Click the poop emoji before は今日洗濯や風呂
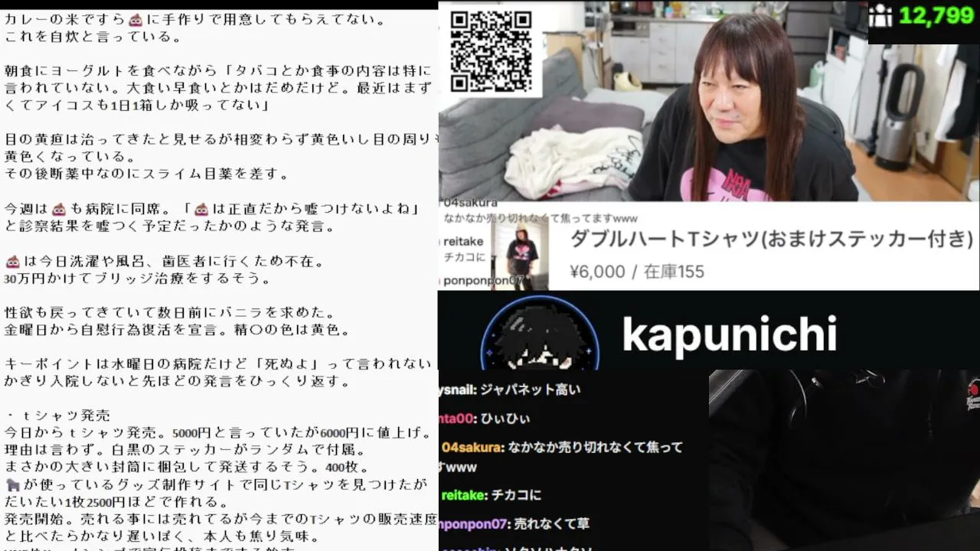980x551 pixels. 13,262
